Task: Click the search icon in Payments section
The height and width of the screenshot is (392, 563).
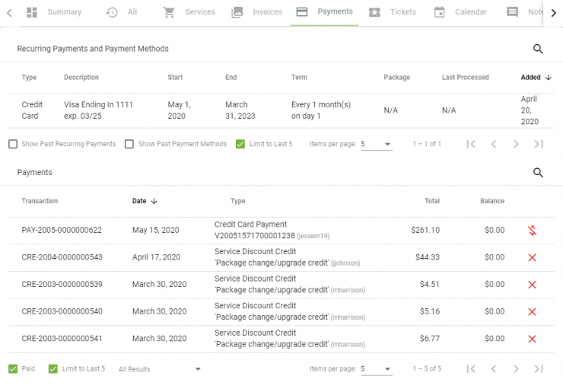Action: (538, 173)
